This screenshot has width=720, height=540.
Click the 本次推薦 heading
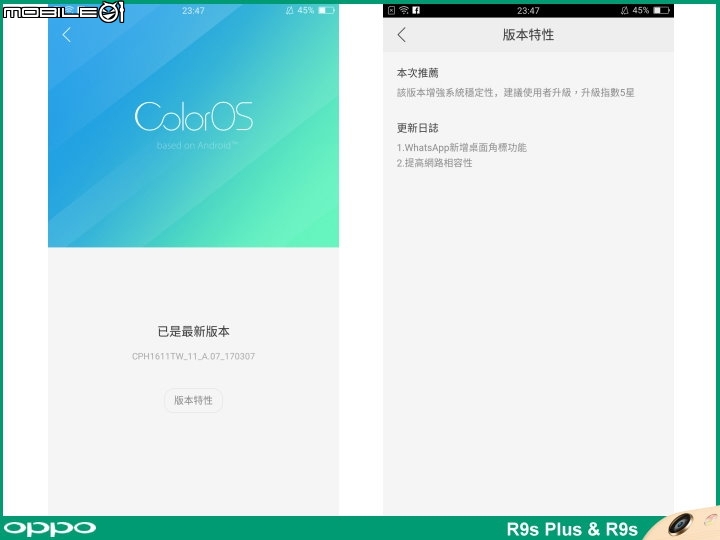(x=417, y=73)
